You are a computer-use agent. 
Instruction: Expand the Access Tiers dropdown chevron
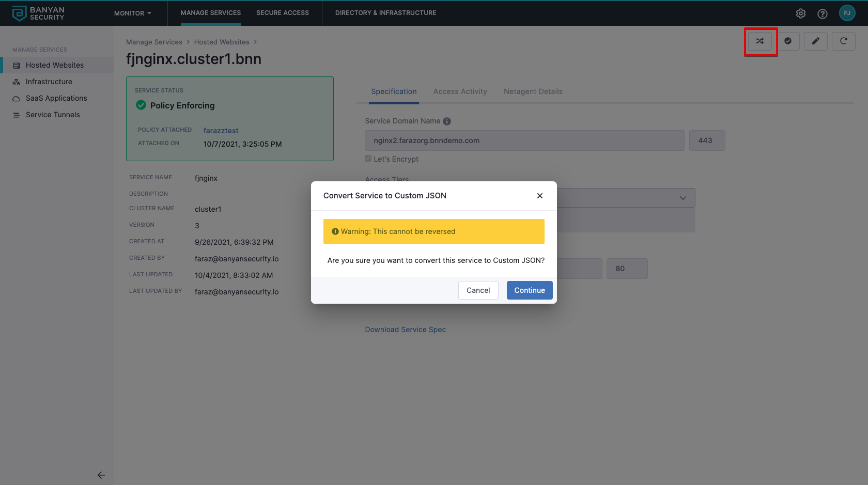683,198
